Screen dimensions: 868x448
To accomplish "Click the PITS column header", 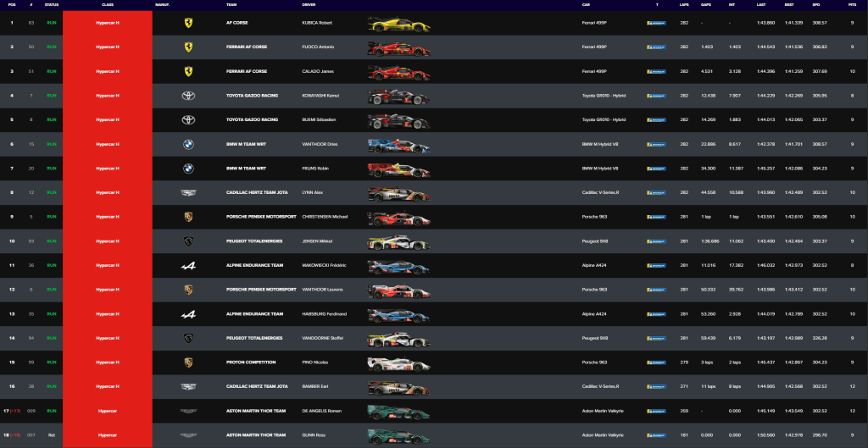I will click(852, 4).
